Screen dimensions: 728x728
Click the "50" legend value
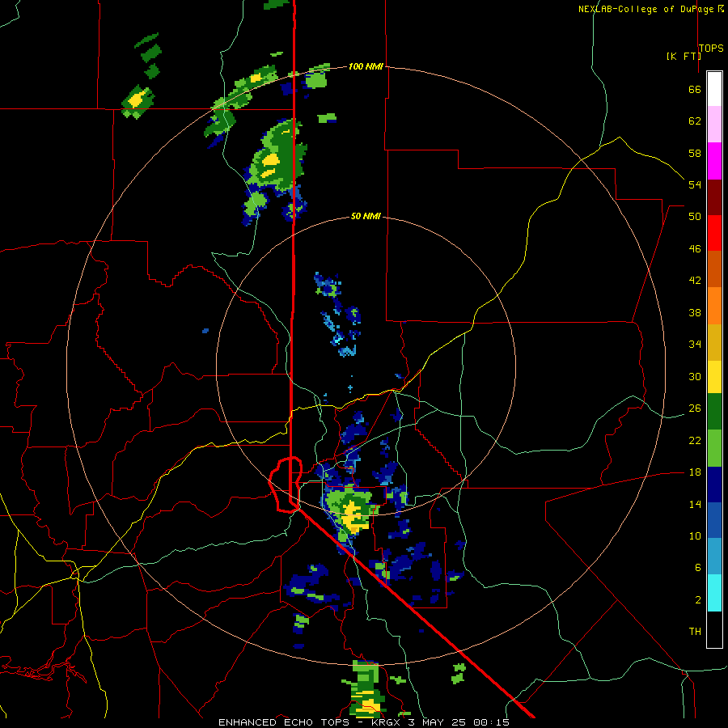tap(695, 216)
